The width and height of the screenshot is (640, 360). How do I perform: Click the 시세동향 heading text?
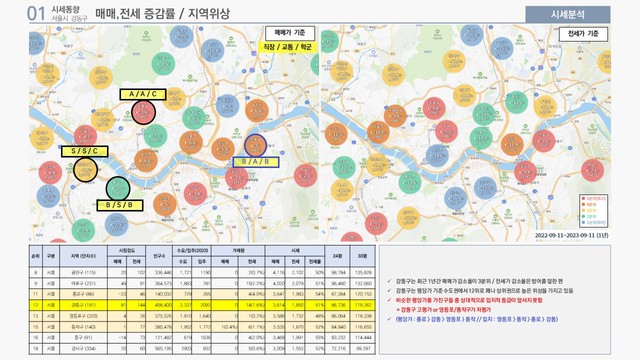click(x=65, y=9)
